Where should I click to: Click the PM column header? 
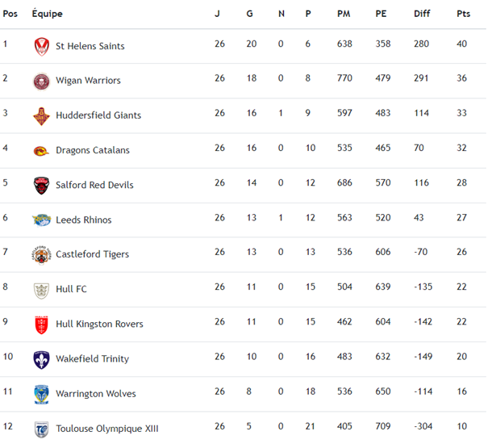344,14
